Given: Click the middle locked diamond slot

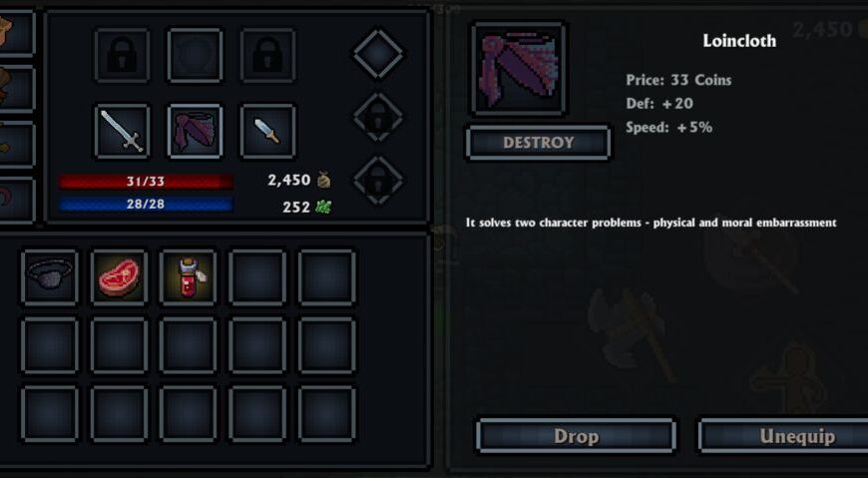Looking at the screenshot, I should pyautogui.click(x=379, y=117).
